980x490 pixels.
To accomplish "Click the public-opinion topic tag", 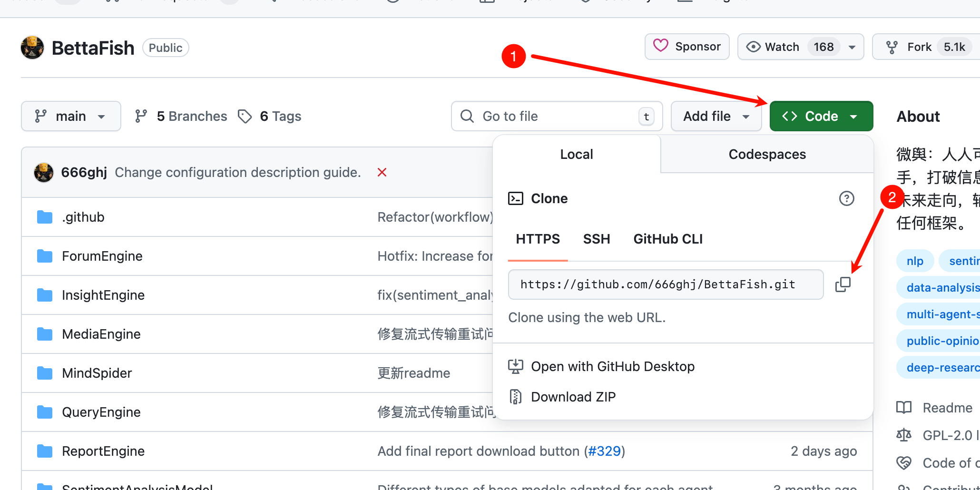I will coord(939,341).
